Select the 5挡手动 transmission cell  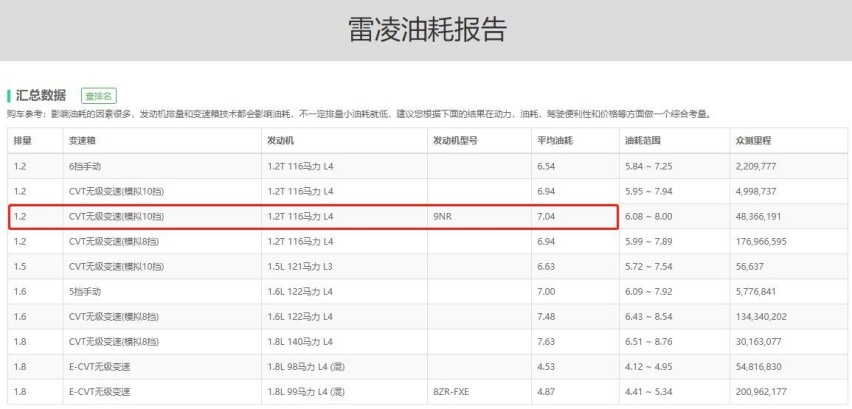pyautogui.click(x=85, y=292)
